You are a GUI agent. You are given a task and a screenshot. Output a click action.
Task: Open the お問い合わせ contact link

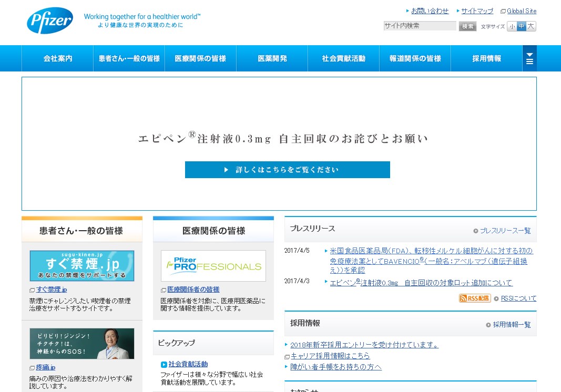pos(430,11)
